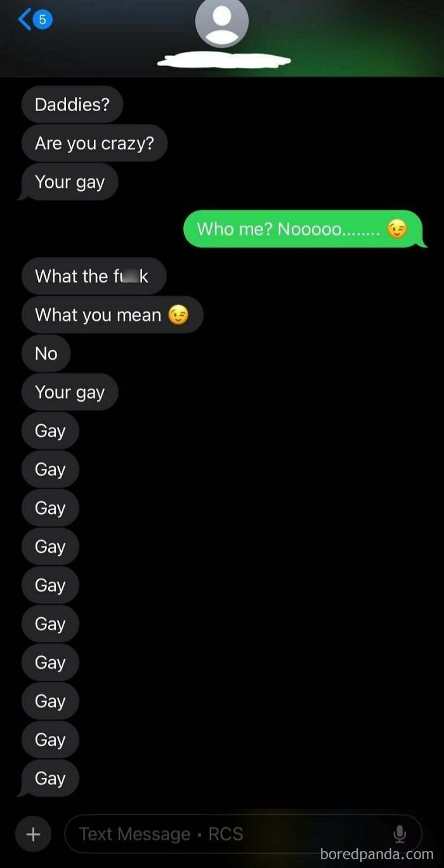The width and height of the screenshot is (444, 868).
Task: Focus the Text Message RCS field
Action: pos(244,834)
